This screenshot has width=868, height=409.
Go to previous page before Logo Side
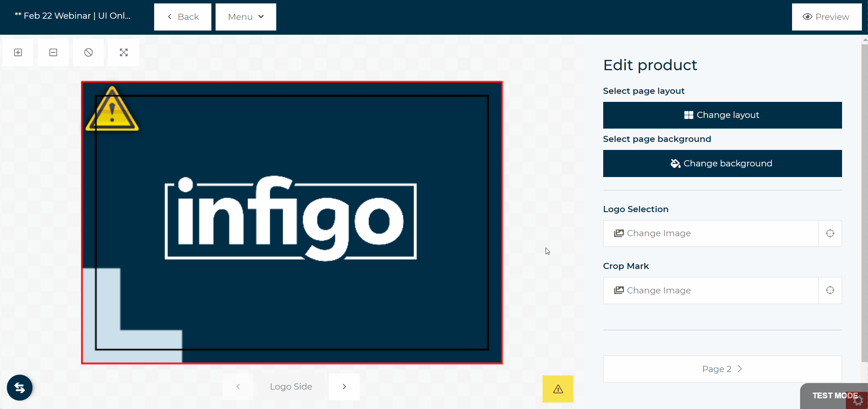point(238,386)
